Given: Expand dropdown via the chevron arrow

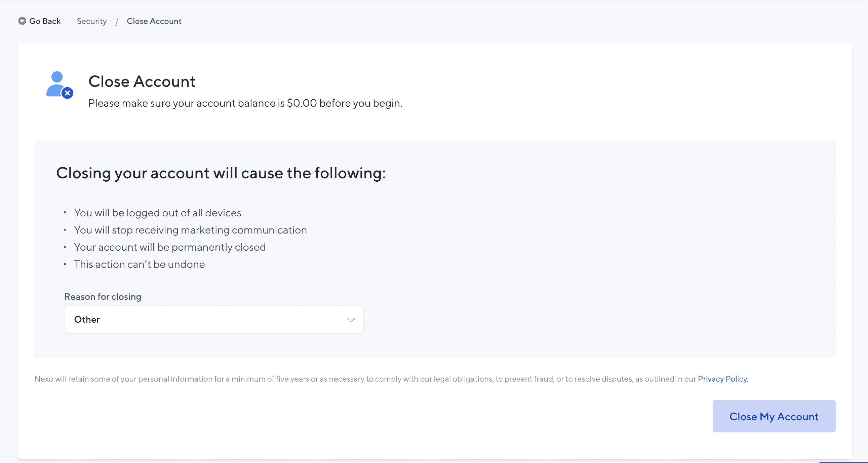Looking at the screenshot, I should (351, 320).
